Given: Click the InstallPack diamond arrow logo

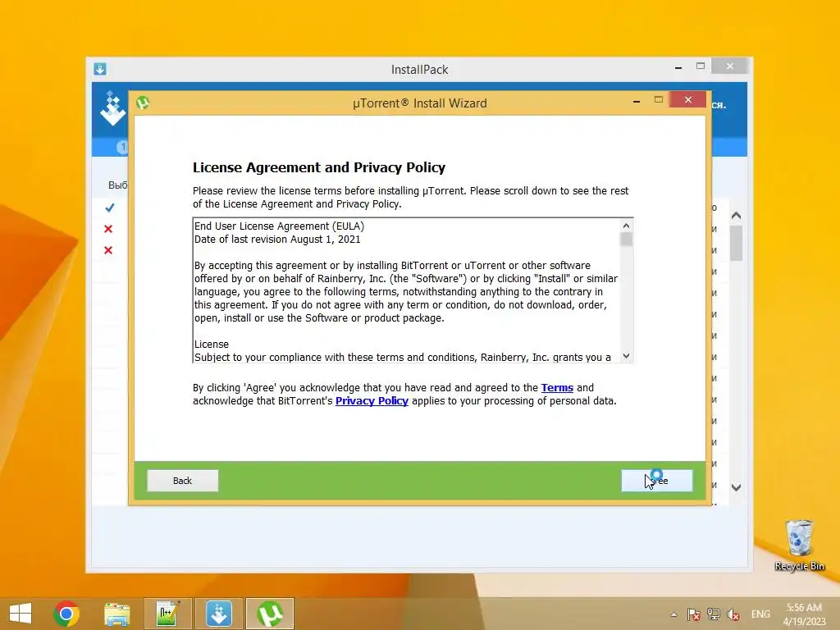Looking at the screenshot, I should [x=112, y=109].
